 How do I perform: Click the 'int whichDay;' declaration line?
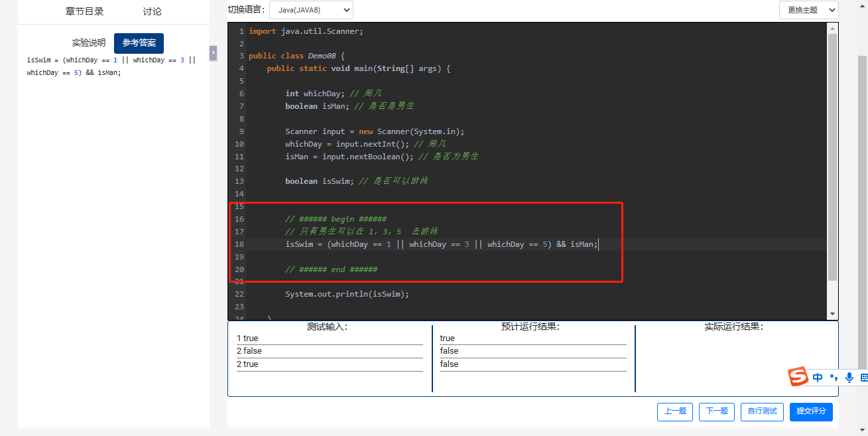(334, 94)
